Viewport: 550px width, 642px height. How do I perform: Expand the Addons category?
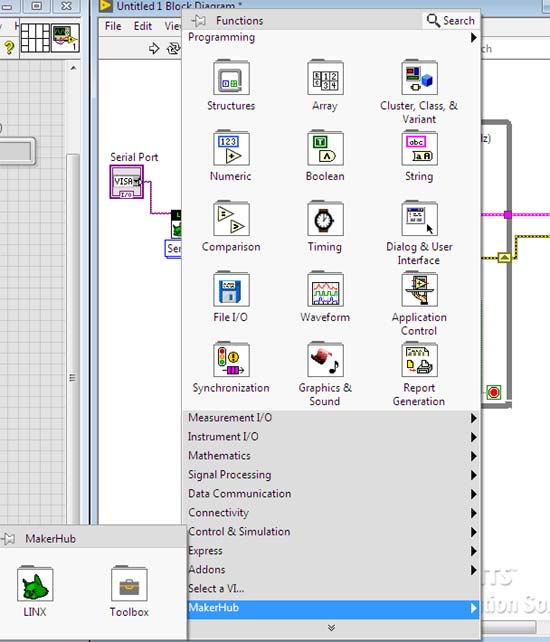pyautogui.click(x=332, y=570)
